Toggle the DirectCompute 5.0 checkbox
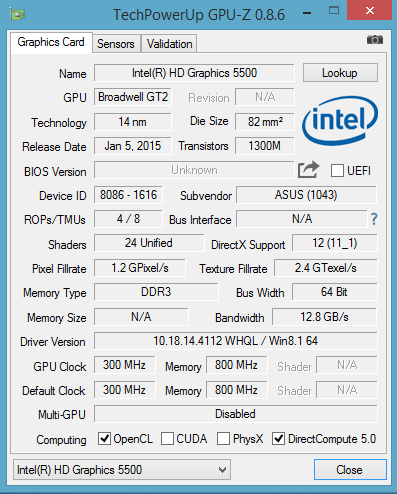 pyautogui.click(x=278, y=439)
